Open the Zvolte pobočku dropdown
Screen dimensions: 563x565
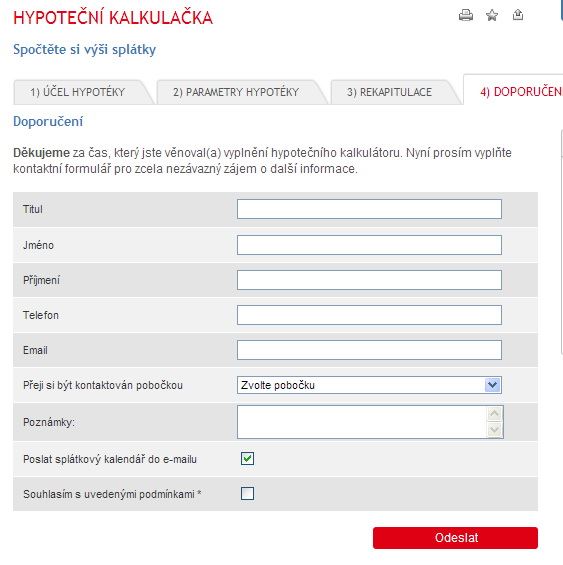click(369, 385)
